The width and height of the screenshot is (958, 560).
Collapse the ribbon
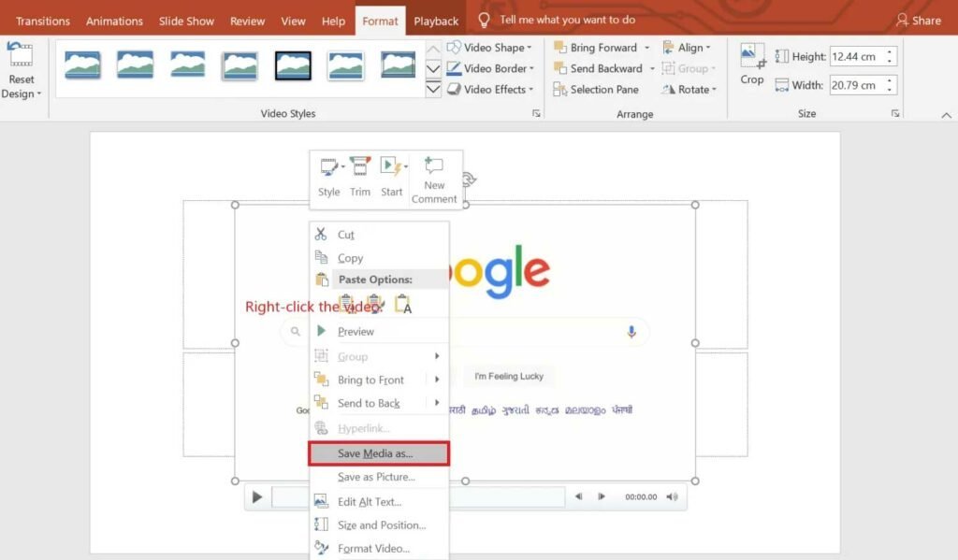click(x=947, y=115)
